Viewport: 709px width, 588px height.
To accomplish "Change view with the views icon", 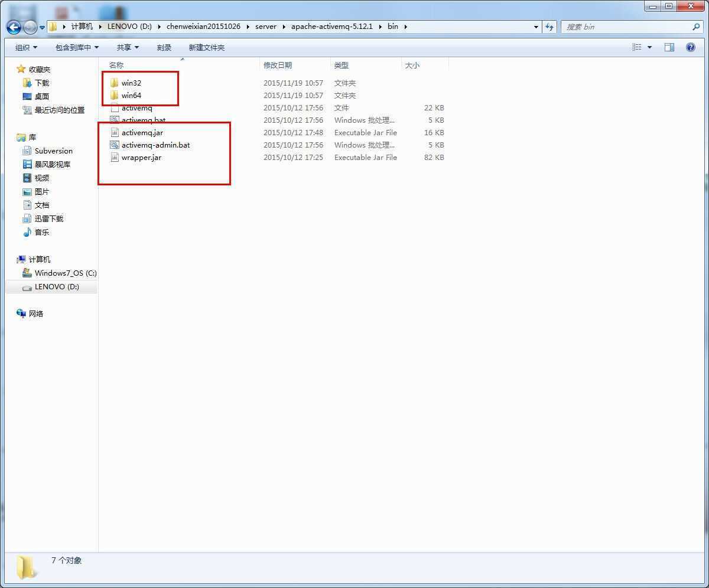I will pyautogui.click(x=637, y=47).
